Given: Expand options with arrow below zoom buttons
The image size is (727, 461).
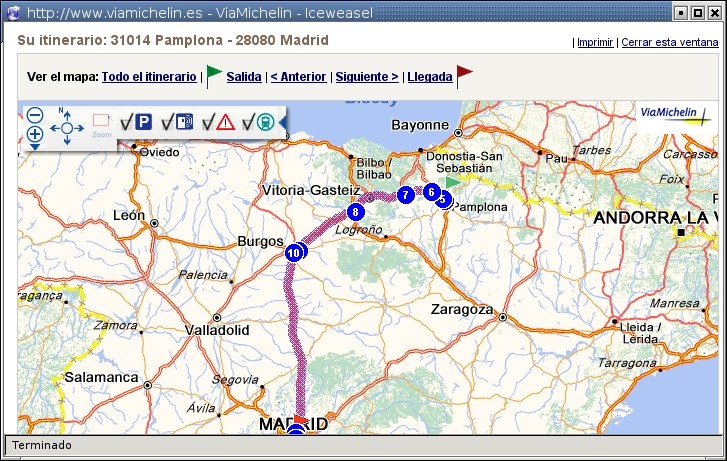Looking at the screenshot, I should [x=34, y=147].
